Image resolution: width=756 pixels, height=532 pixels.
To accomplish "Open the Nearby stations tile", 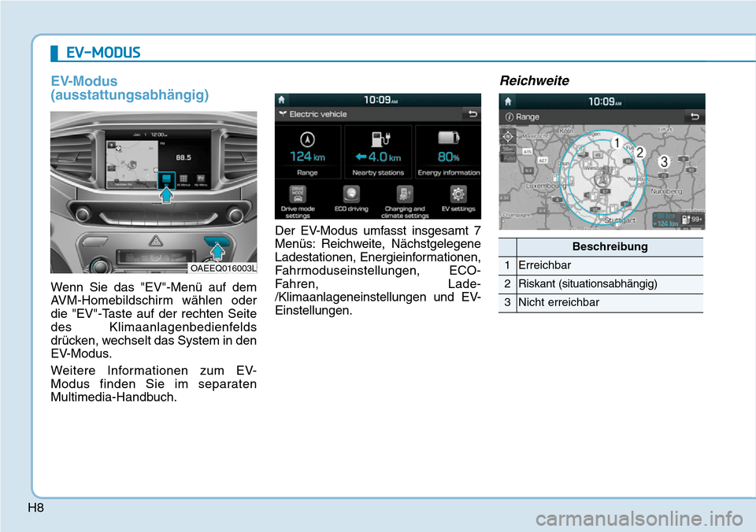I will [377, 153].
